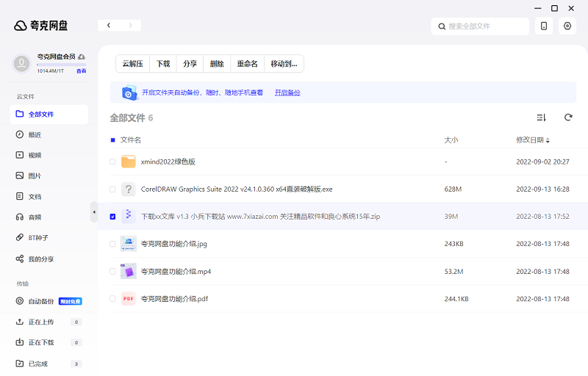This screenshot has width=588, height=376.
Task: Open the settings hexagon icon
Action: point(567,26)
